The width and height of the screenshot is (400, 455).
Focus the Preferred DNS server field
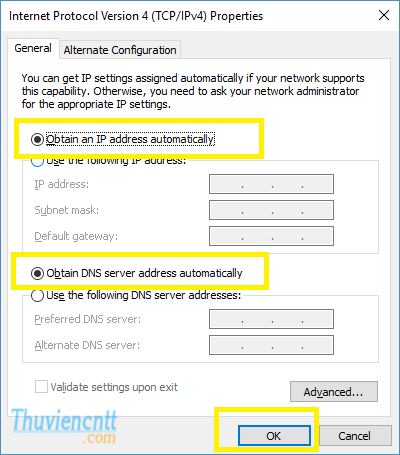[271, 319]
